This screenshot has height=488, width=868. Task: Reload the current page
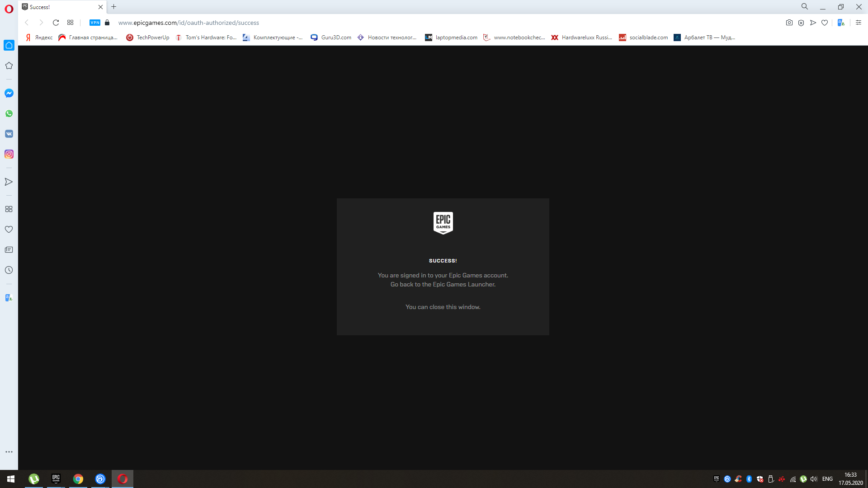[x=56, y=23]
